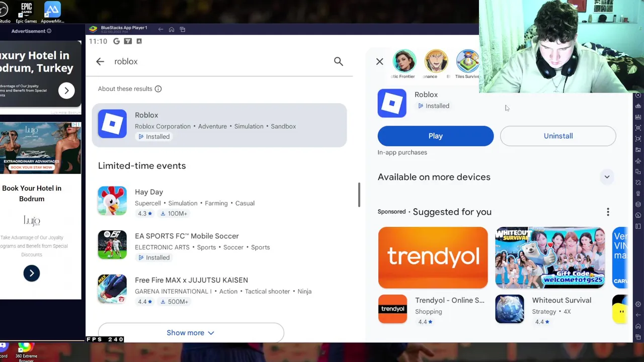The height and width of the screenshot is (362, 644).
Task: Open the Roblox app icon in search results
Action: (112, 123)
